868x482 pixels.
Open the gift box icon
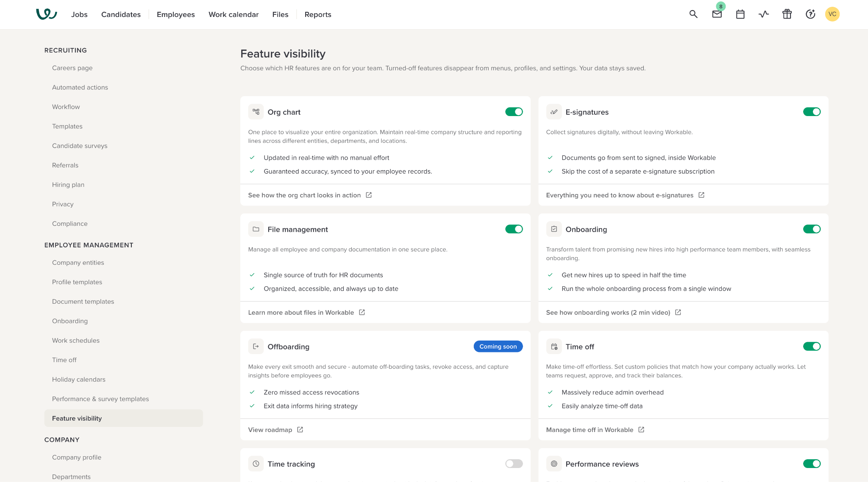click(787, 14)
